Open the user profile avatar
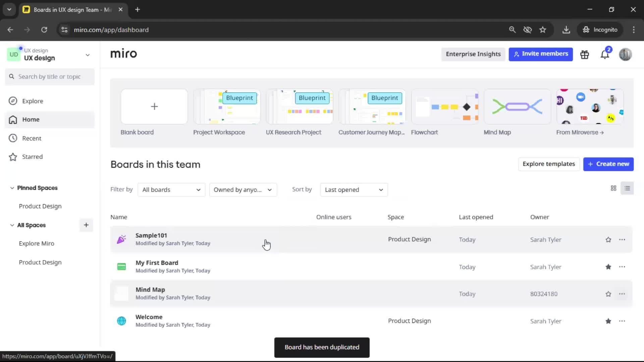 point(625,54)
